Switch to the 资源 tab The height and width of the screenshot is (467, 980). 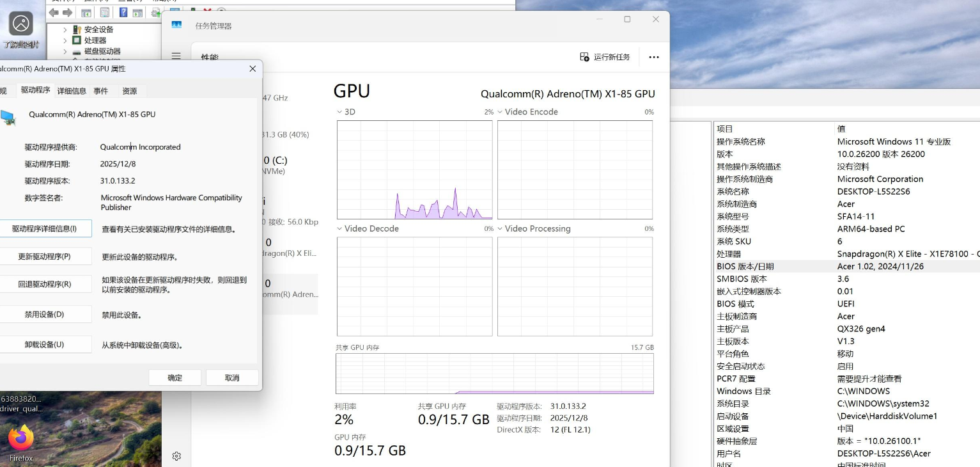[130, 91]
